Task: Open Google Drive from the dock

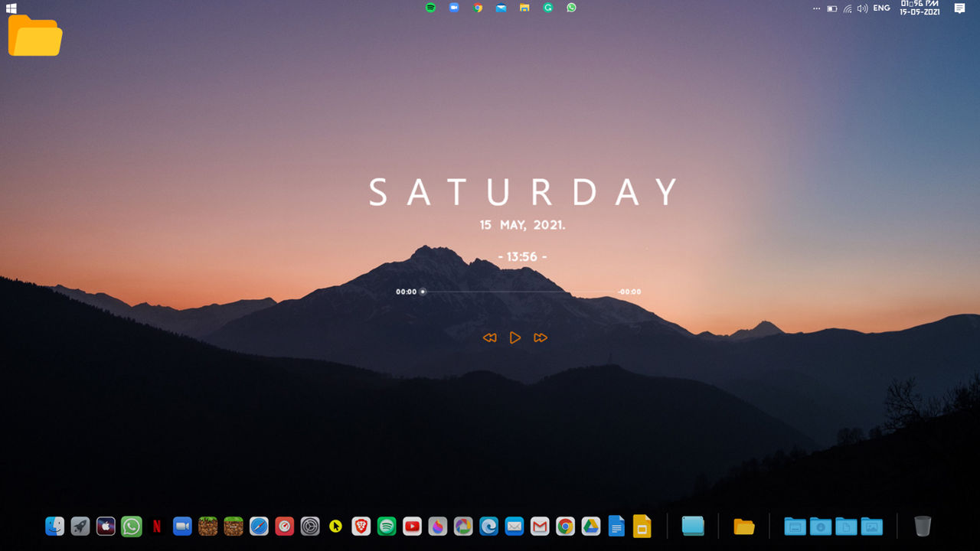Action: click(x=590, y=526)
